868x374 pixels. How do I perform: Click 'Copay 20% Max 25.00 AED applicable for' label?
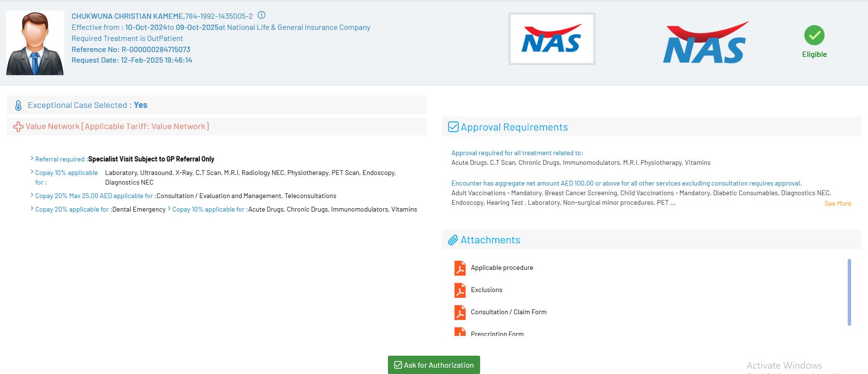tap(96, 196)
